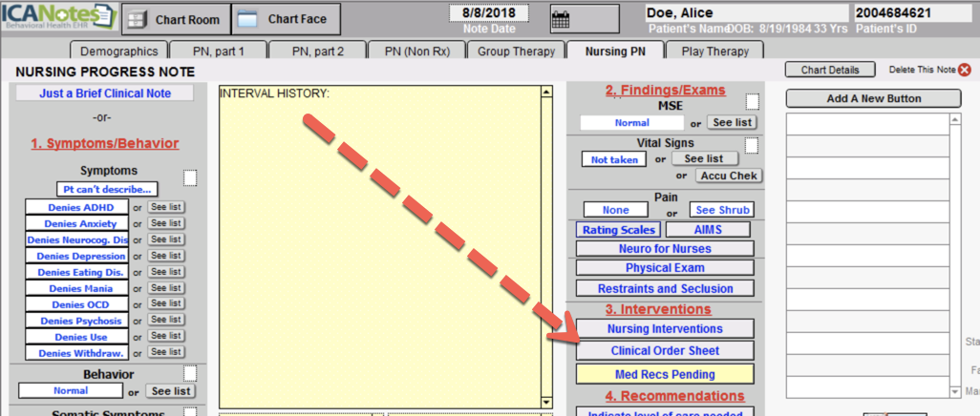Screen dimensions: 980x416
Task: Open See list beside Denies Mania
Action: pyautogui.click(x=167, y=288)
